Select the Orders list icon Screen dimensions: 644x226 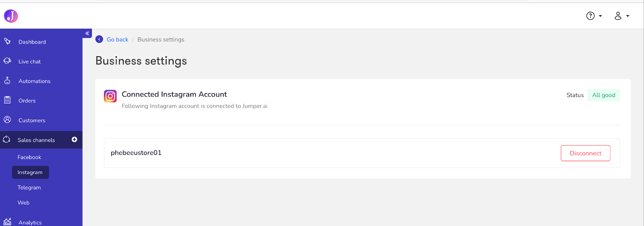(7, 100)
